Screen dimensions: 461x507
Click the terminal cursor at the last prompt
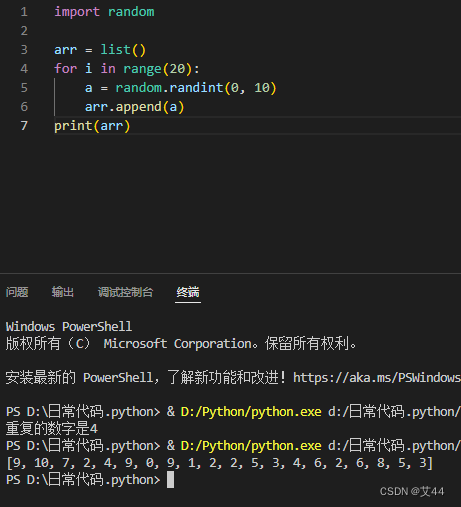170,480
